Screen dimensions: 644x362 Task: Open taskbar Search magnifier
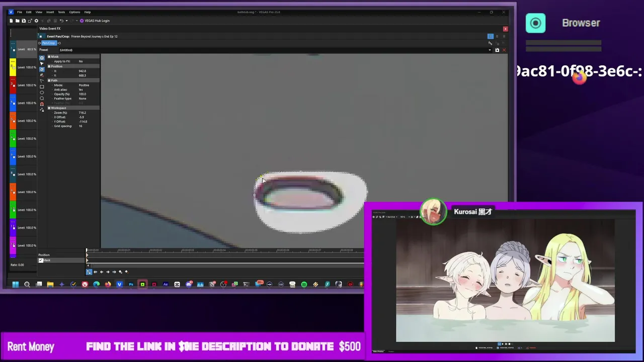coord(27,285)
